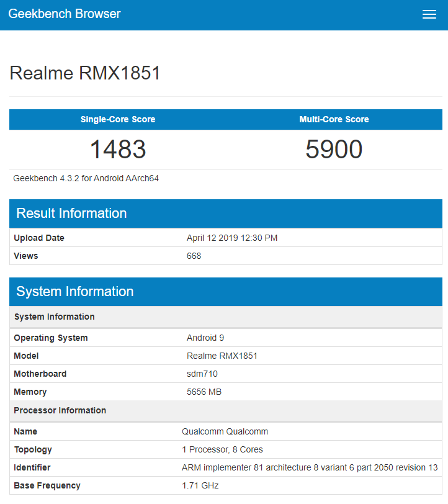Open the hamburger navigation menu
The image size is (448, 504).
[429, 15]
